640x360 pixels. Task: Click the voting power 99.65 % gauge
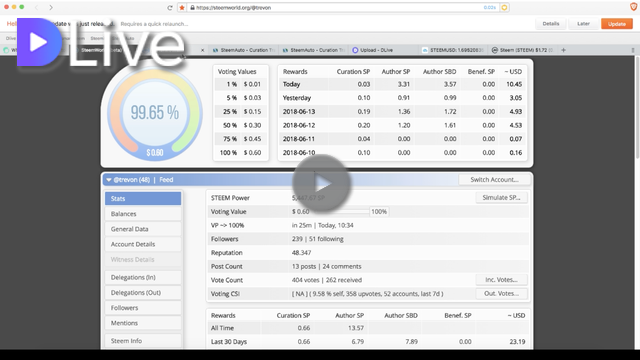155,114
